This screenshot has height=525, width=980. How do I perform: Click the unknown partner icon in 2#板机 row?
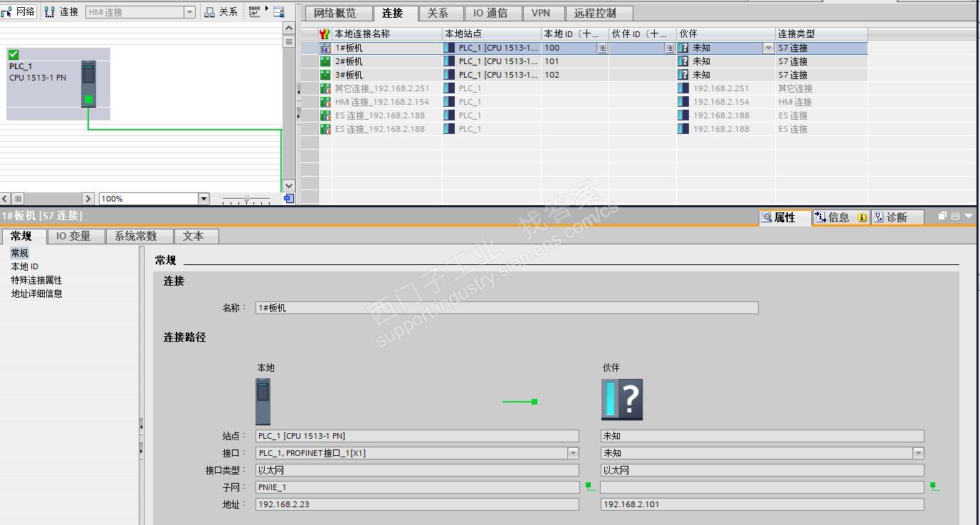(x=683, y=61)
